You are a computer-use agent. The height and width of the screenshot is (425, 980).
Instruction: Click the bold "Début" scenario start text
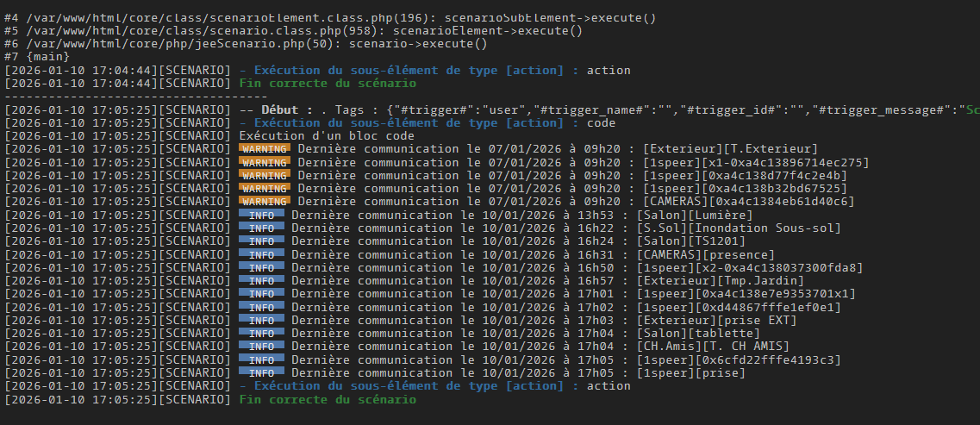[279, 109]
